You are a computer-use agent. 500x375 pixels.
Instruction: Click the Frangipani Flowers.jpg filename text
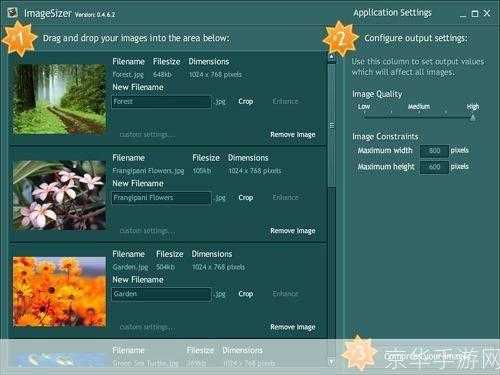tap(148, 171)
